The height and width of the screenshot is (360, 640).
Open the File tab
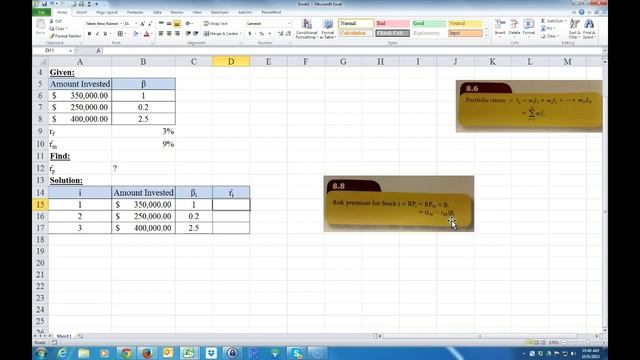pyautogui.click(x=42, y=12)
